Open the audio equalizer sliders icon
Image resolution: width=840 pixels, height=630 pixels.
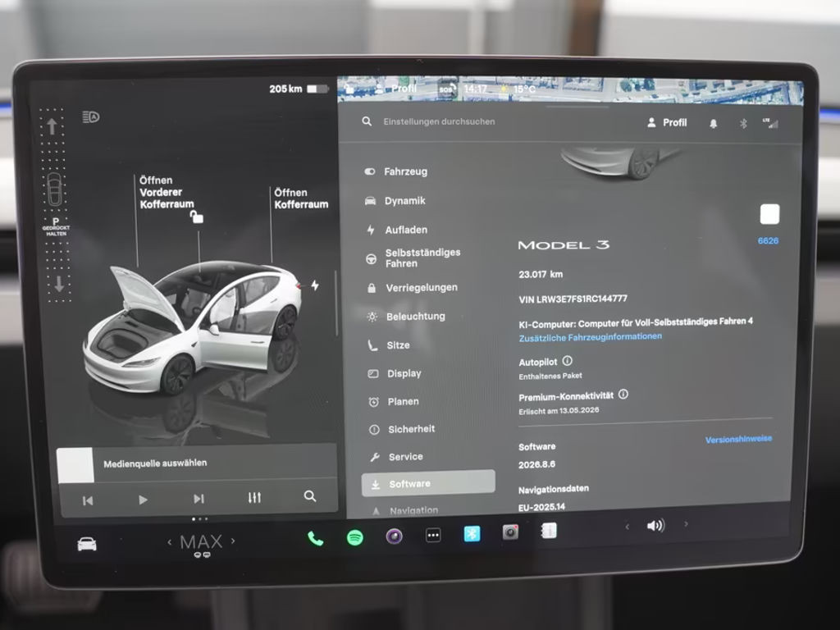tap(254, 498)
